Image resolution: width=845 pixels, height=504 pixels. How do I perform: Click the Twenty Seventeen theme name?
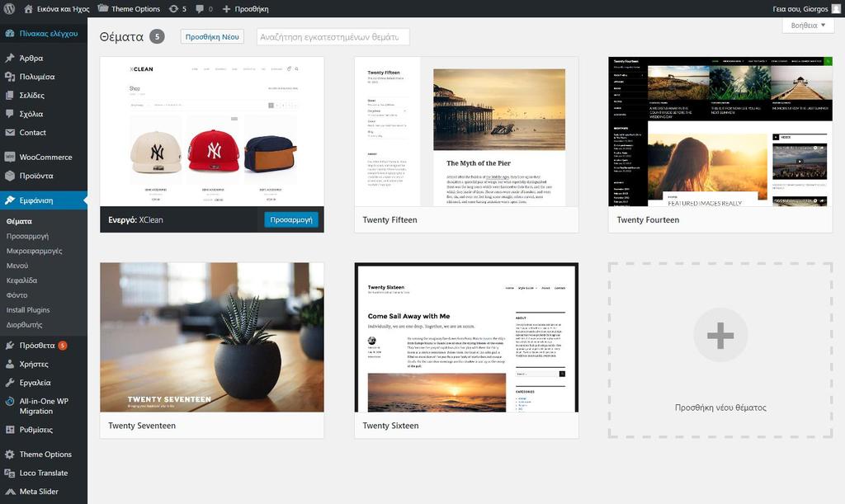[142, 426]
